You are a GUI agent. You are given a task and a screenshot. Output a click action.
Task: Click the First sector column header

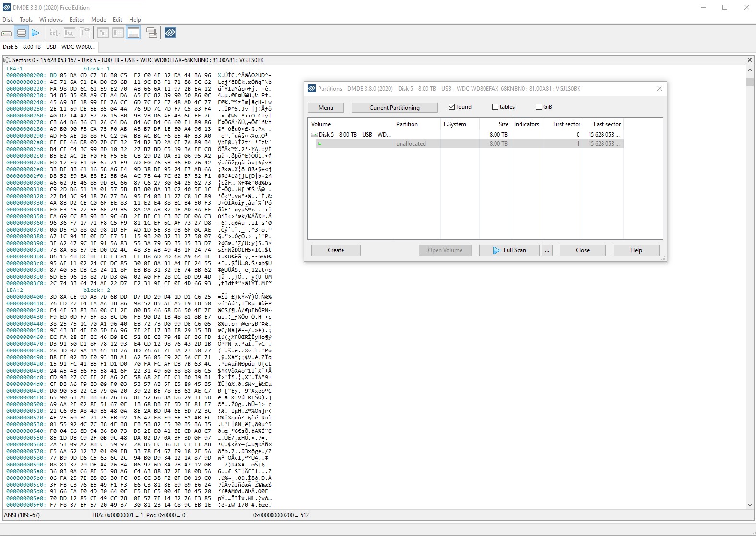click(x=563, y=124)
